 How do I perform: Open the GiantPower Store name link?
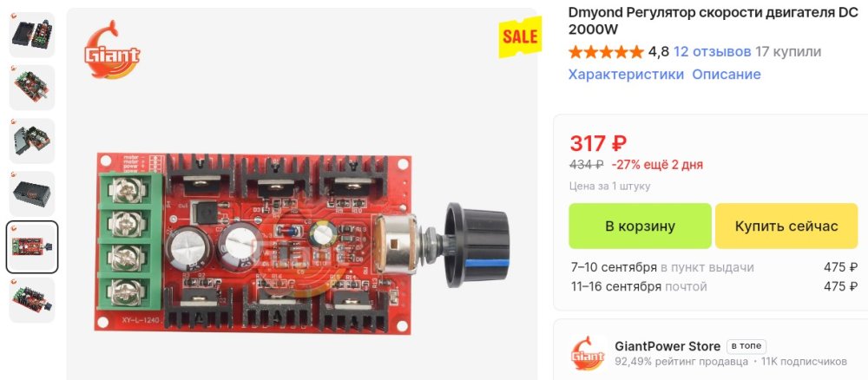coord(667,346)
